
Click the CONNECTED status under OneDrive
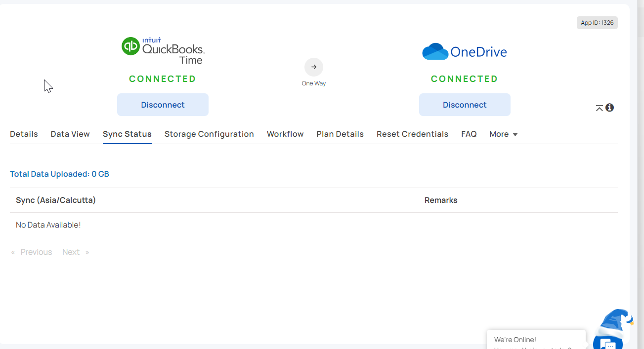tap(465, 79)
